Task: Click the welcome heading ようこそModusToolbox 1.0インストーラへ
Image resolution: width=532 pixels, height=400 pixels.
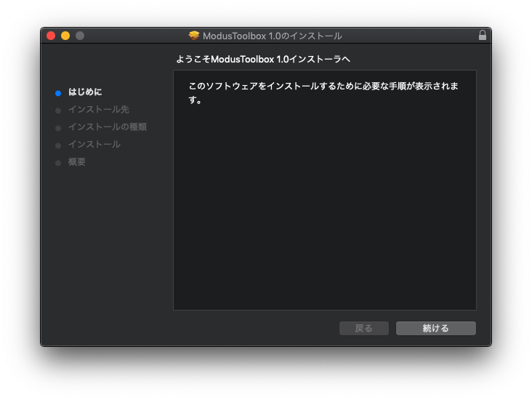Action: pos(263,60)
